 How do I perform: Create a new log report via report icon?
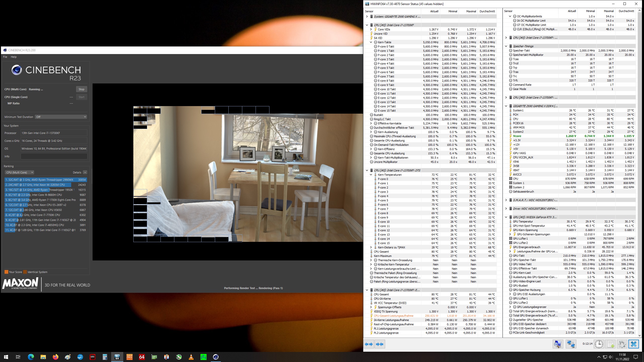pos(610,344)
